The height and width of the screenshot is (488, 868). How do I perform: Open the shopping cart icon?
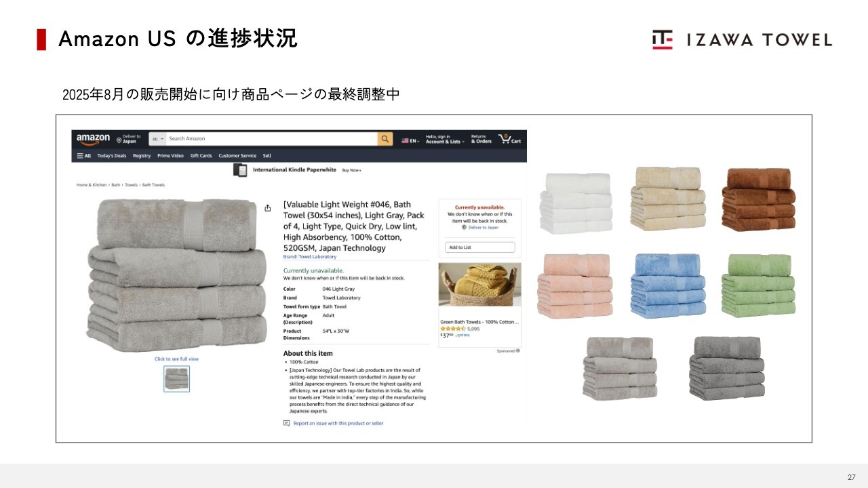coord(505,138)
